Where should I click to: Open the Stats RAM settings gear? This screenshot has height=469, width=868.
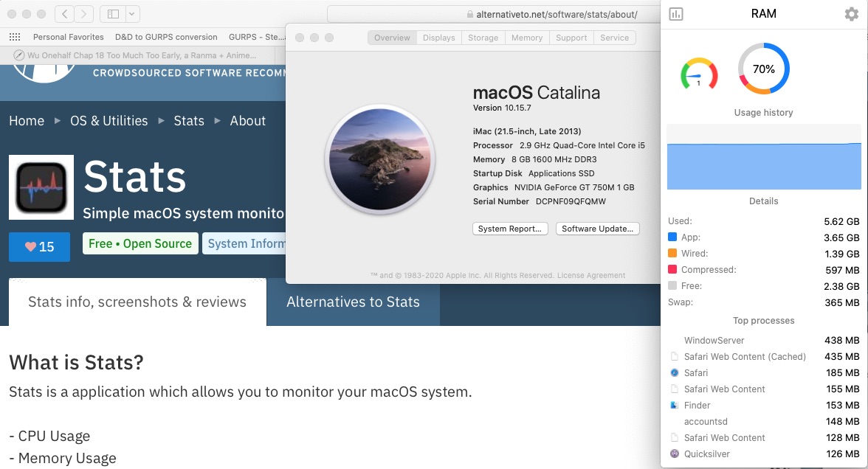(852, 14)
